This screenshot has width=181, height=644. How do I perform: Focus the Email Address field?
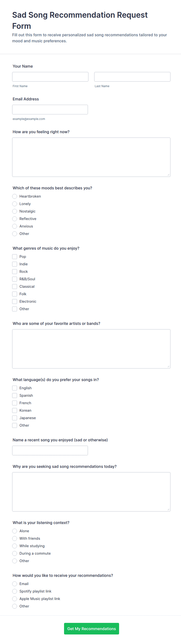50,109
